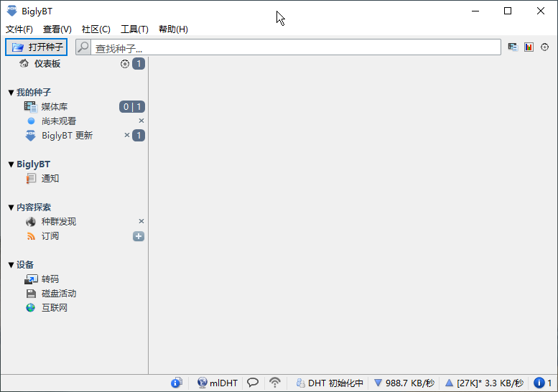Collapse the 内容探索 section
Viewport: 558px width, 392px height.
(x=11, y=207)
